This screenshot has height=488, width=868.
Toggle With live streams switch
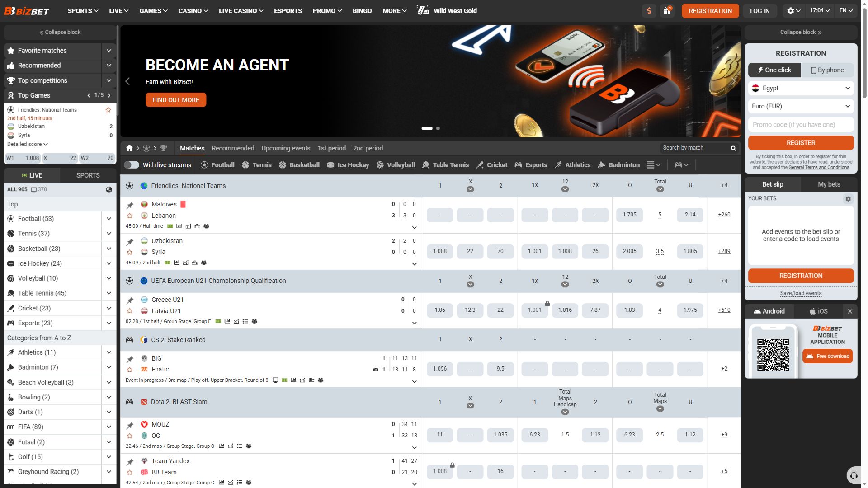(132, 165)
